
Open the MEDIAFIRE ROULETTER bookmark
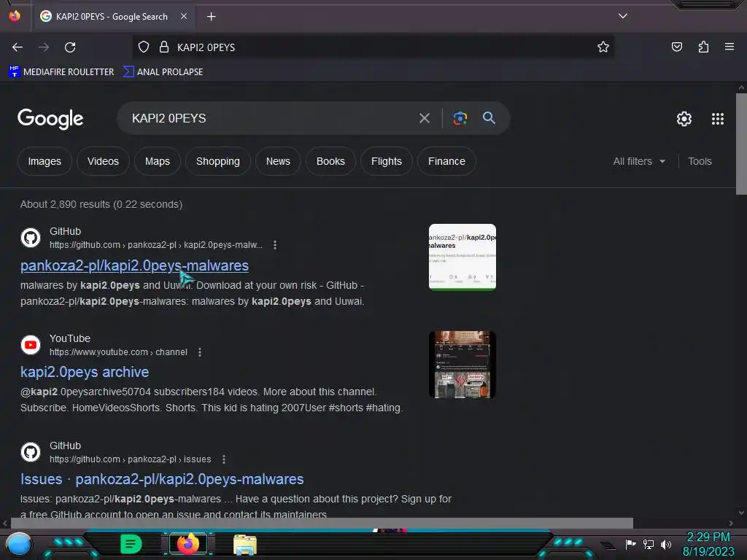coord(61,72)
